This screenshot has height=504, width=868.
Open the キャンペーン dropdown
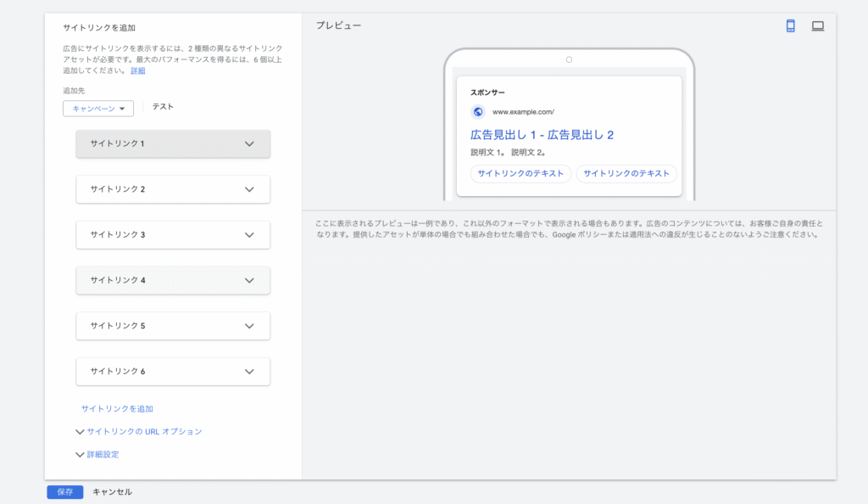[98, 109]
